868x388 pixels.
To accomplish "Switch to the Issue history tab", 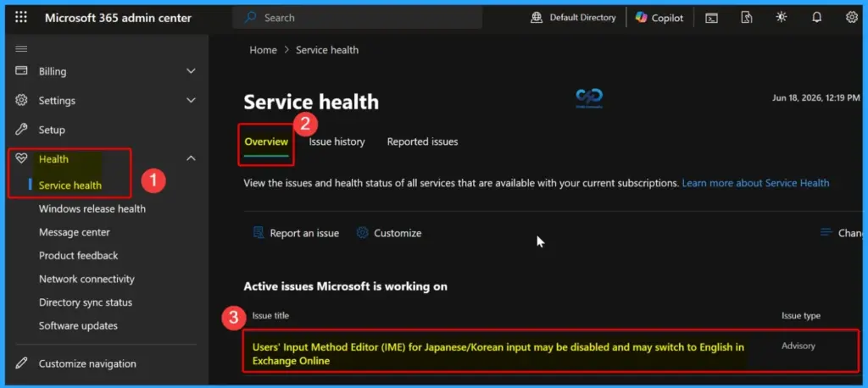I will pos(337,141).
